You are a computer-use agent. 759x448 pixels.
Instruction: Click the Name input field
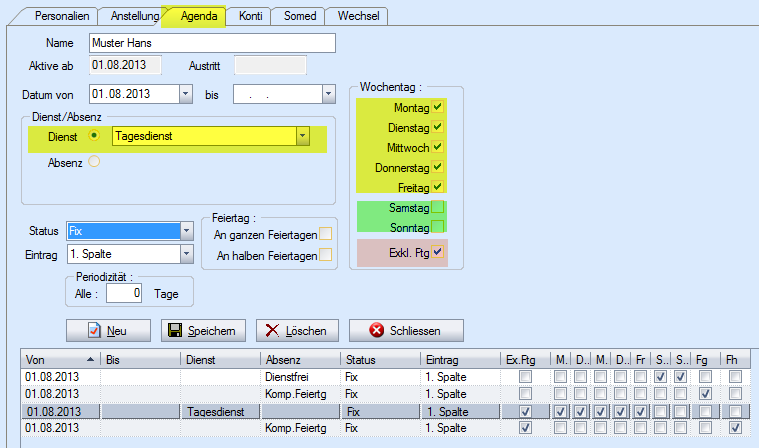pyautogui.click(x=212, y=43)
